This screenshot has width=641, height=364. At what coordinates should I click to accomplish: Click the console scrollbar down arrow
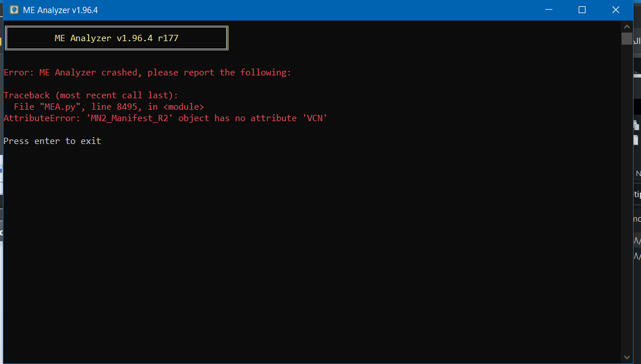pos(627,358)
